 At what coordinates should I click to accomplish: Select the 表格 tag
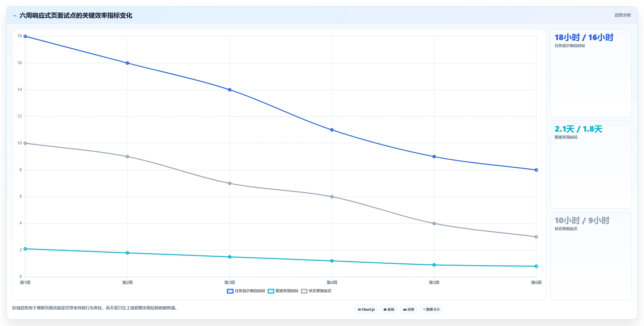coord(389,309)
